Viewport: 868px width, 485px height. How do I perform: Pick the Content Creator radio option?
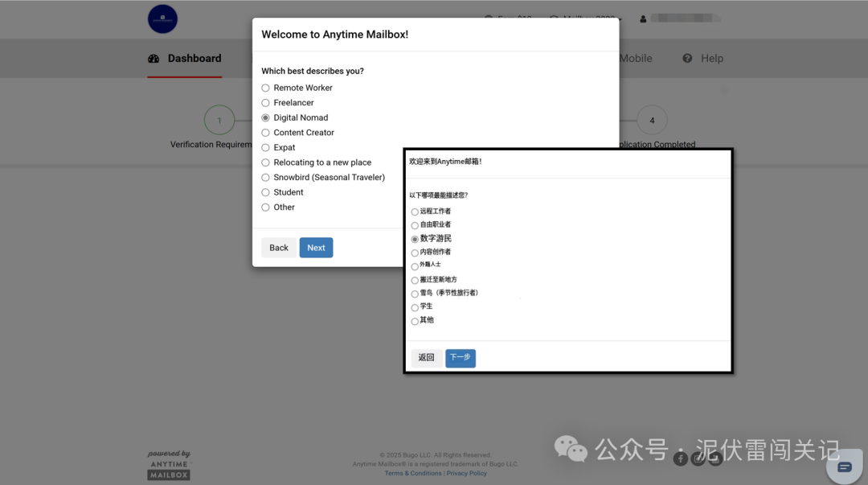[266, 133]
